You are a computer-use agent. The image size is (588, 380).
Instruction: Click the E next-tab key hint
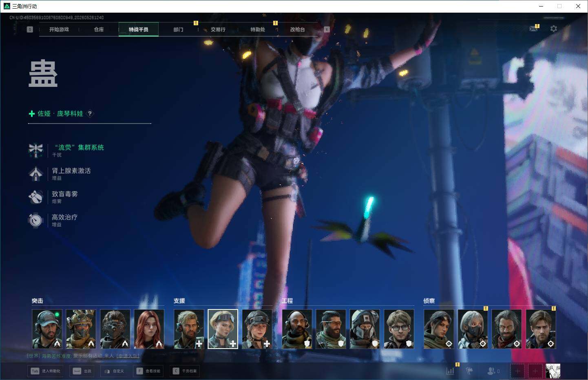327,29
